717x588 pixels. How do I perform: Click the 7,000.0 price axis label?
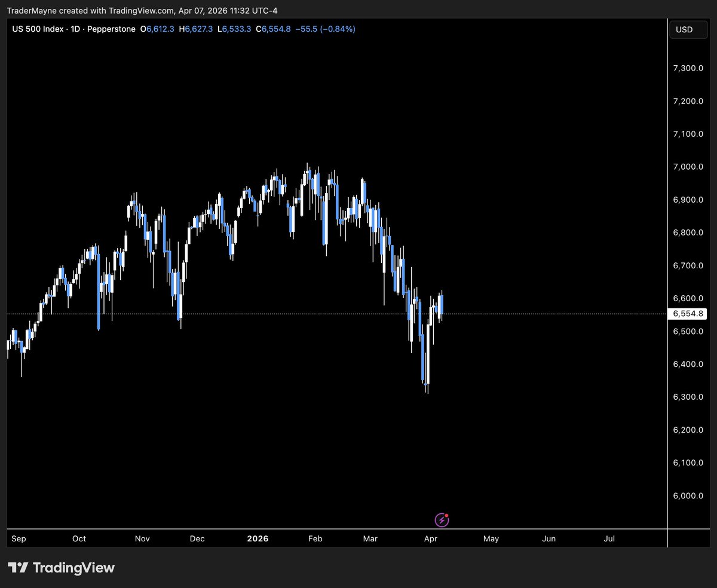pos(688,167)
